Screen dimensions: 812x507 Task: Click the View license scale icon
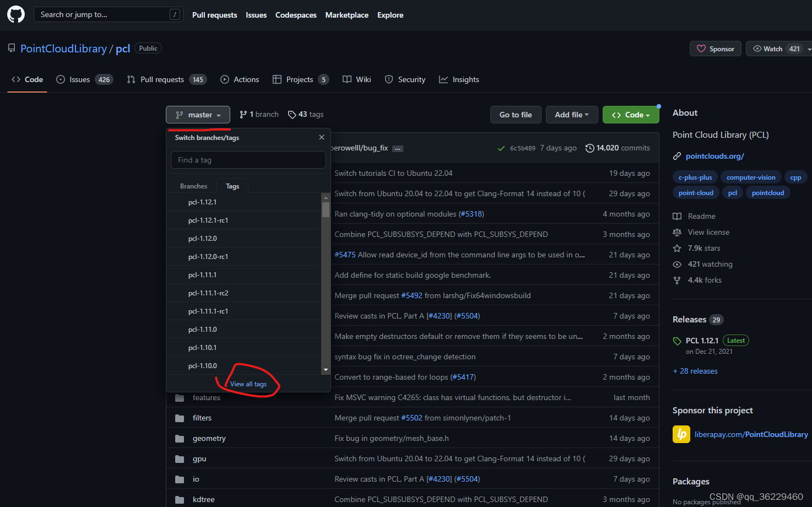(677, 232)
